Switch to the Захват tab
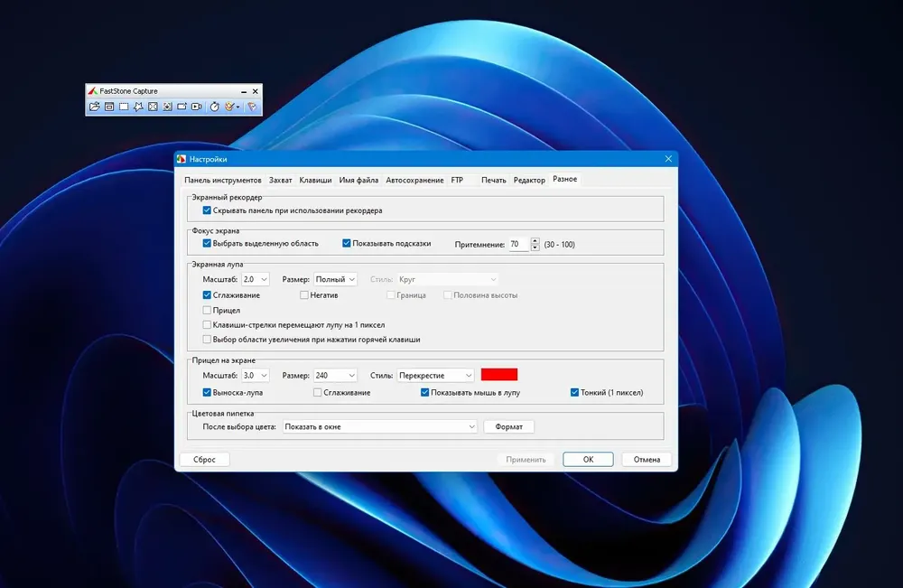Image resolution: width=903 pixels, height=588 pixels. pos(281,181)
